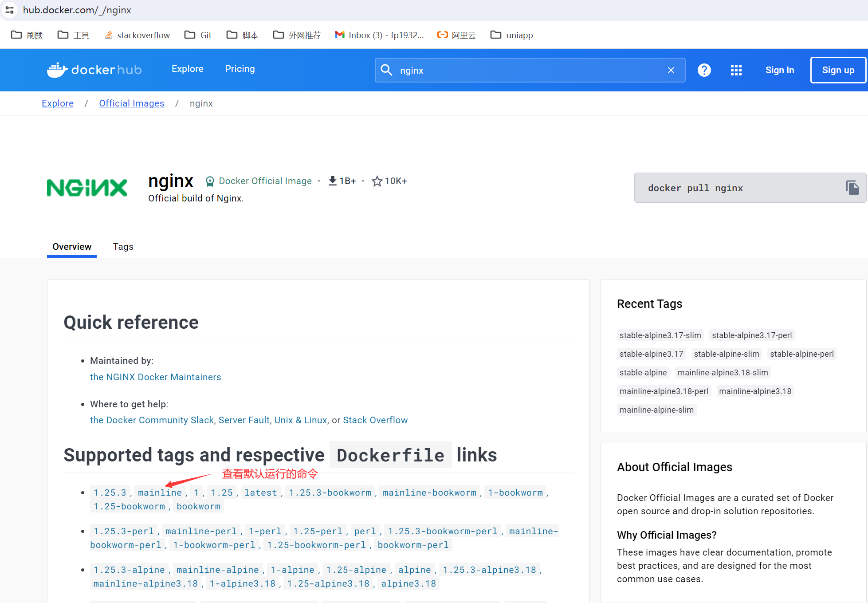This screenshot has width=868, height=603.
Task: Click the search magnifier icon
Action: pos(386,70)
